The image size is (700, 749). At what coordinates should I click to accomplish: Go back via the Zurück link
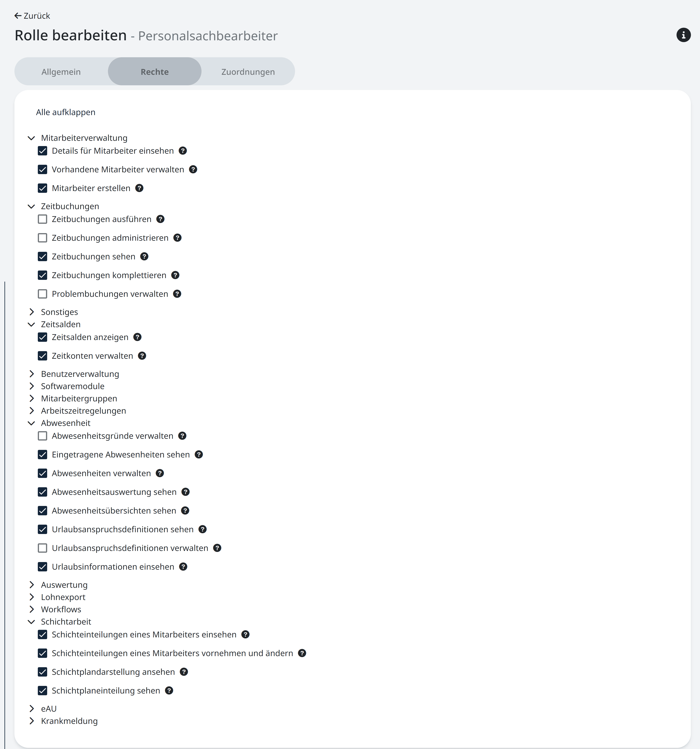click(x=32, y=16)
